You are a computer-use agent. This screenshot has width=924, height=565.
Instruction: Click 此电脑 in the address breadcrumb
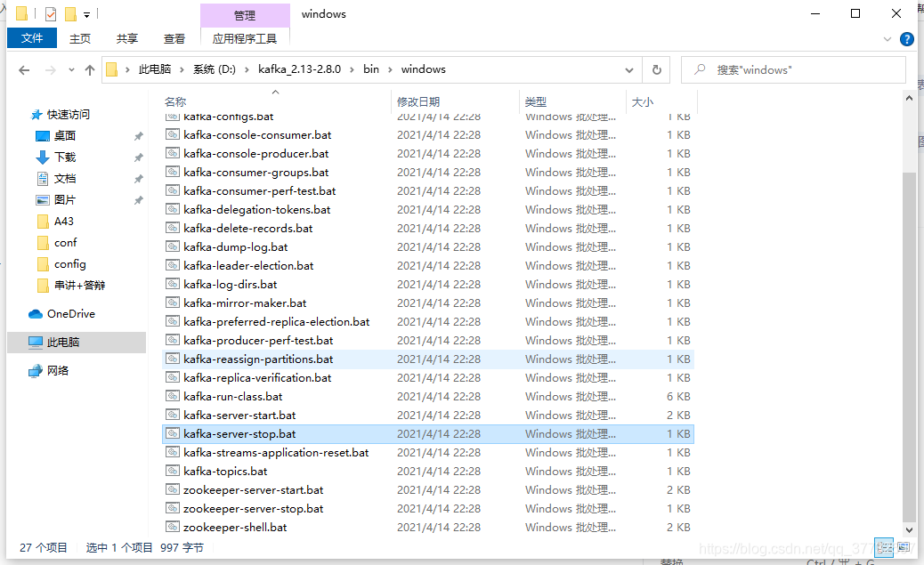click(154, 69)
